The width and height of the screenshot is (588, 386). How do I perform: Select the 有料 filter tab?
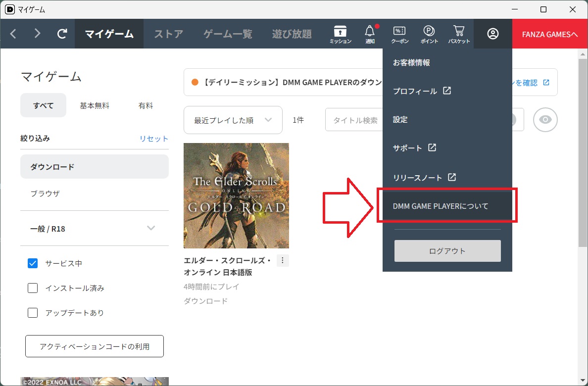[x=146, y=105]
